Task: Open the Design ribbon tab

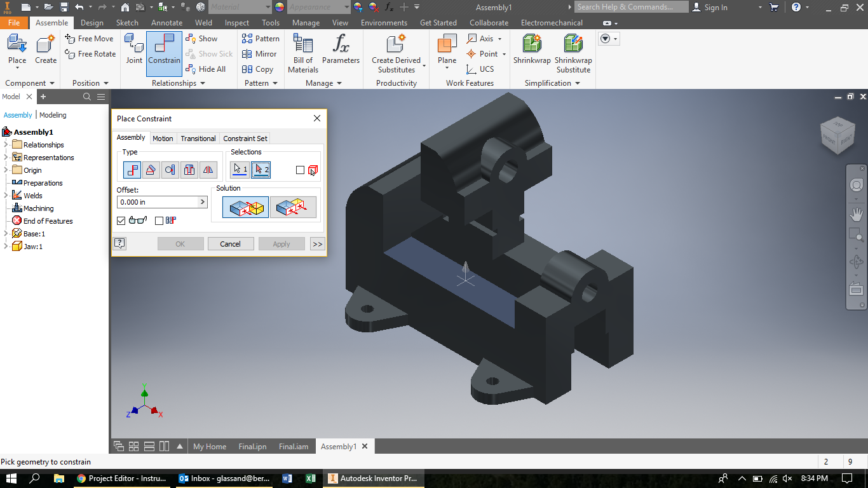Action: coord(92,23)
